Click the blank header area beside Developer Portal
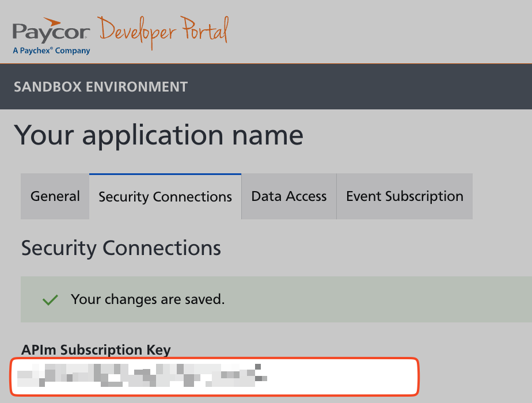This screenshot has height=403, width=532. 392,32
